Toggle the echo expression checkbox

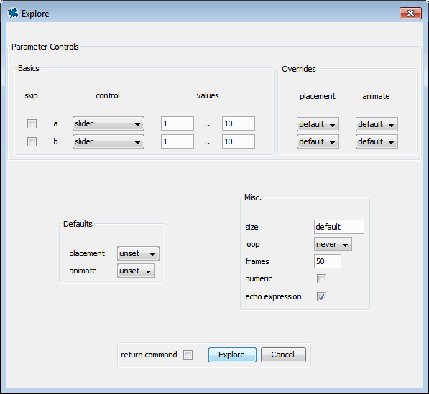[x=321, y=296]
